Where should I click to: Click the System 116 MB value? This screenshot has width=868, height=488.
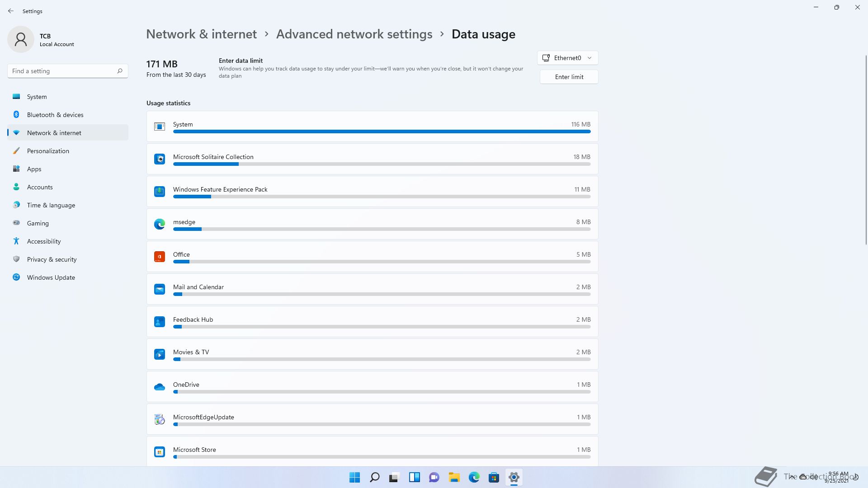[580, 124]
